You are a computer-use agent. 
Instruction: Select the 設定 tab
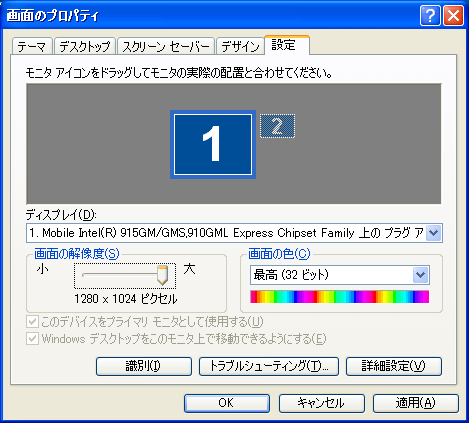287,45
